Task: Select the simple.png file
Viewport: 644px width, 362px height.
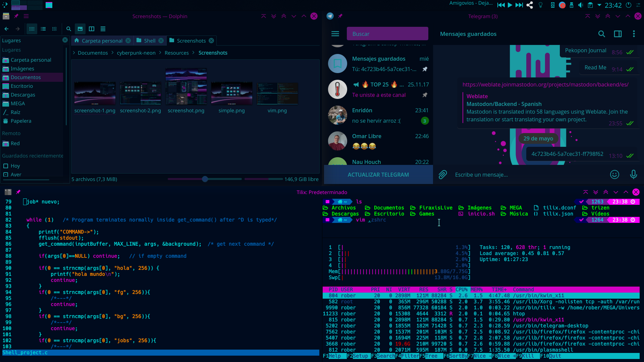Action: coord(232,97)
